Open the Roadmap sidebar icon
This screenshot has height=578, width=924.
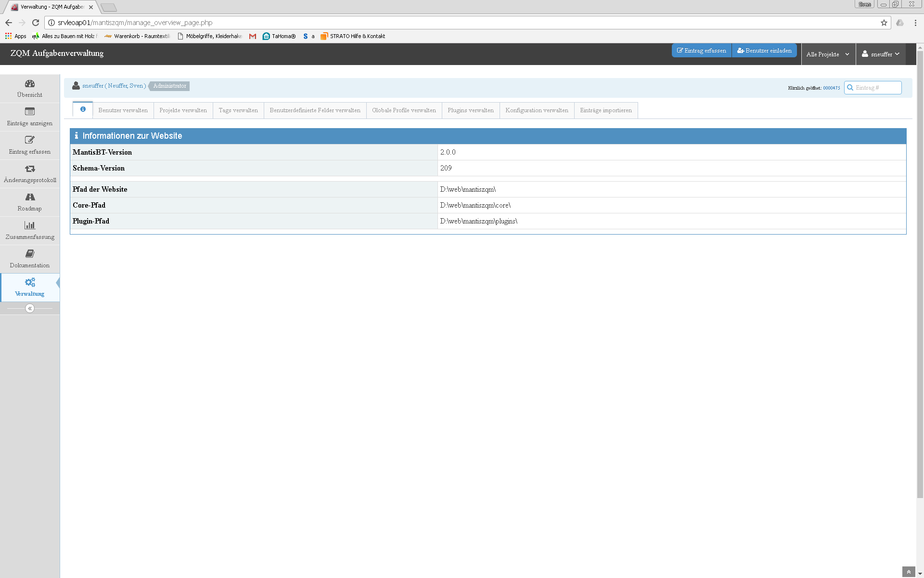coord(30,197)
